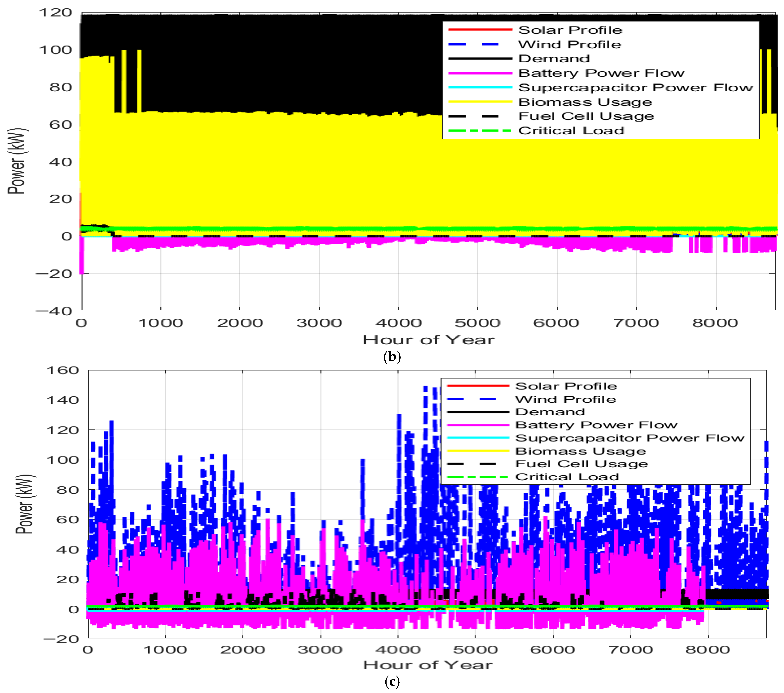
Task: Click the subfigure label (b)
Action: click(392, 357)
